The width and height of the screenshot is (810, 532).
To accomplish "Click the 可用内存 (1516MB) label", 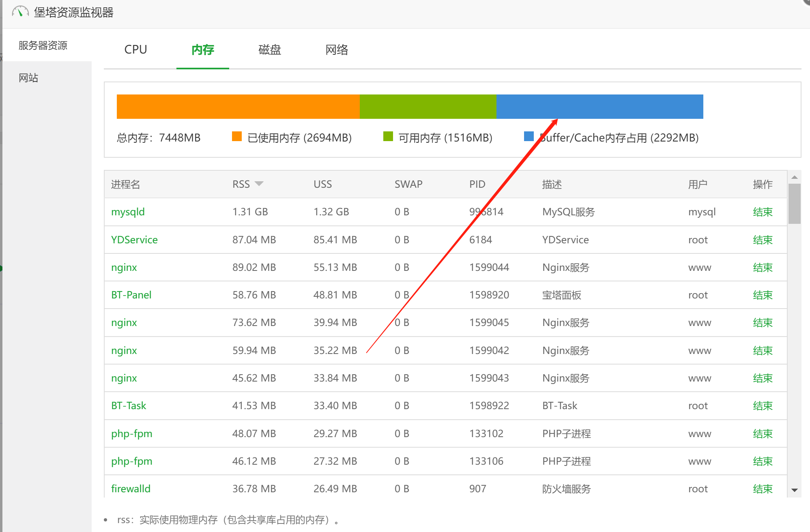I will 445,138.
